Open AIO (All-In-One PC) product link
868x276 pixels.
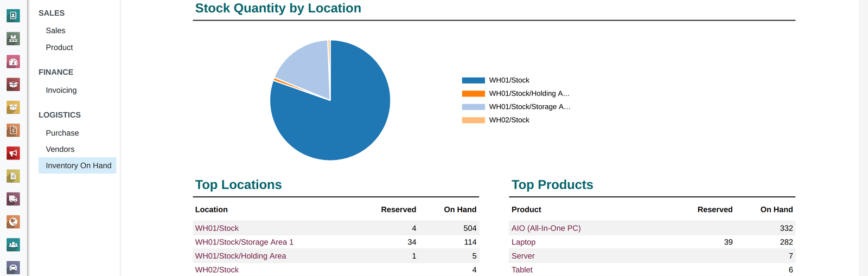pyautogui.click(x=546, y=228)
